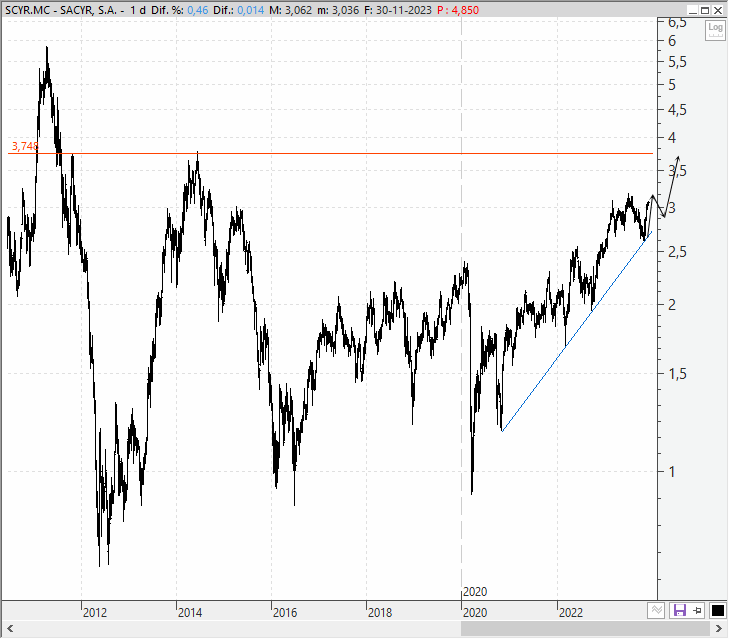The image size is (729, 639).
Task: Click the 3,748 resistance level label
Action: [x=25, y=146]
